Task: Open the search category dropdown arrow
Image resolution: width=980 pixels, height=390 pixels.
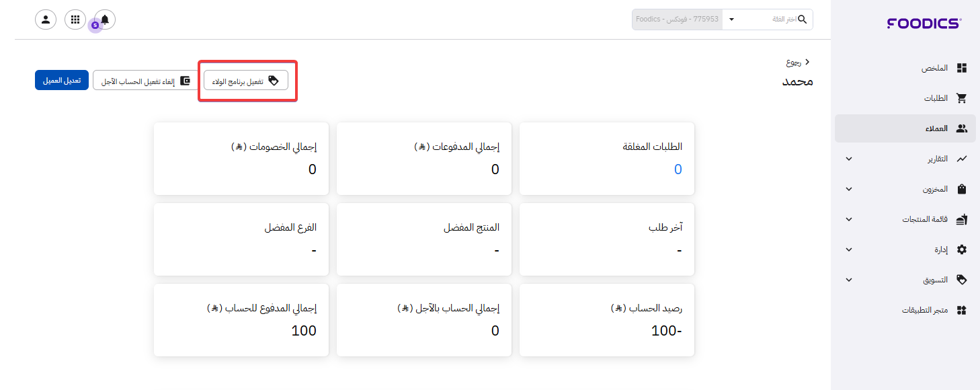Action: pyautogui.click(x=731, y=19)
